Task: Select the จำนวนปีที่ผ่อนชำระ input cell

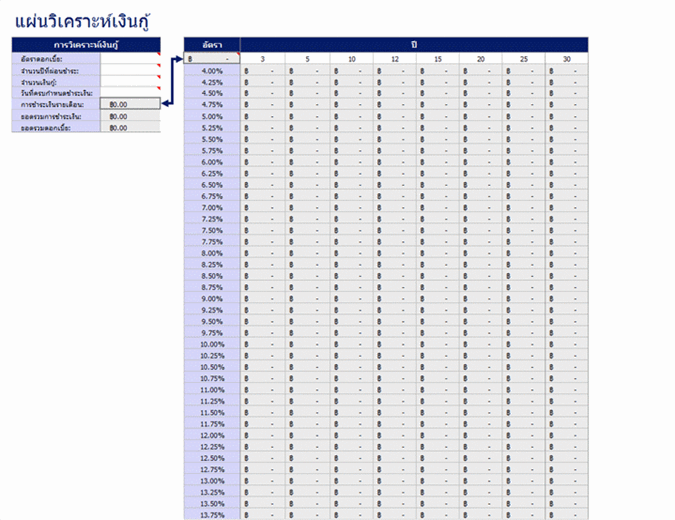Action: 129,70
